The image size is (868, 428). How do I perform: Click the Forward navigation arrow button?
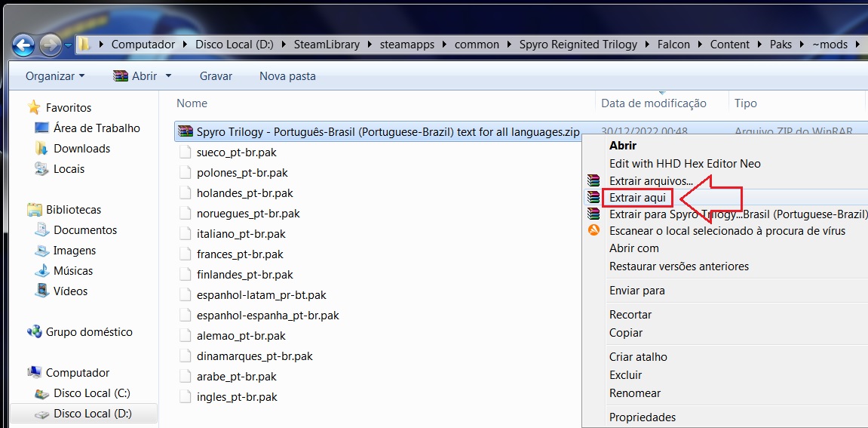pyautogui.click(x=51, y=45)
